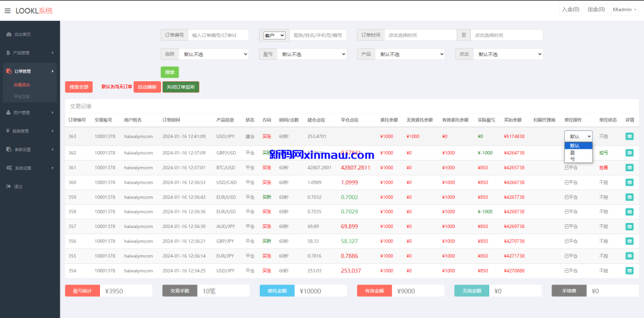Click the 无效金额 summary label
Viewport: 644px width, 318px height.
pos(472,291)
